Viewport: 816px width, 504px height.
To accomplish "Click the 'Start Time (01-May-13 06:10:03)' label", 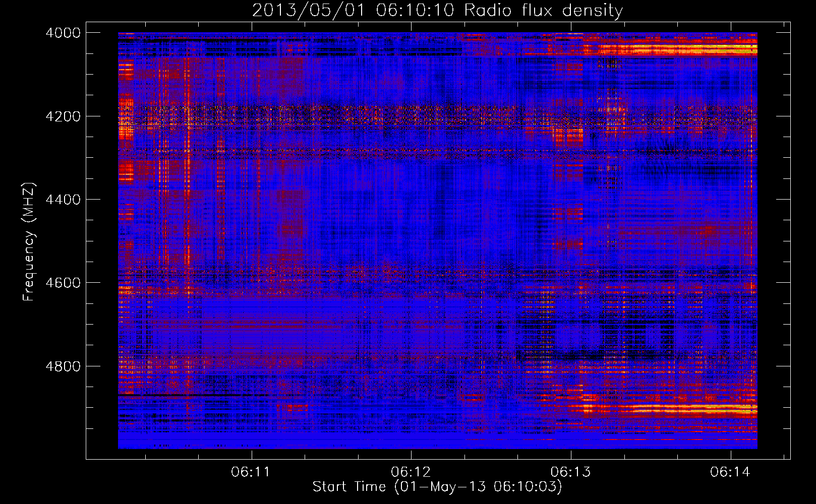I will [437, 487].
